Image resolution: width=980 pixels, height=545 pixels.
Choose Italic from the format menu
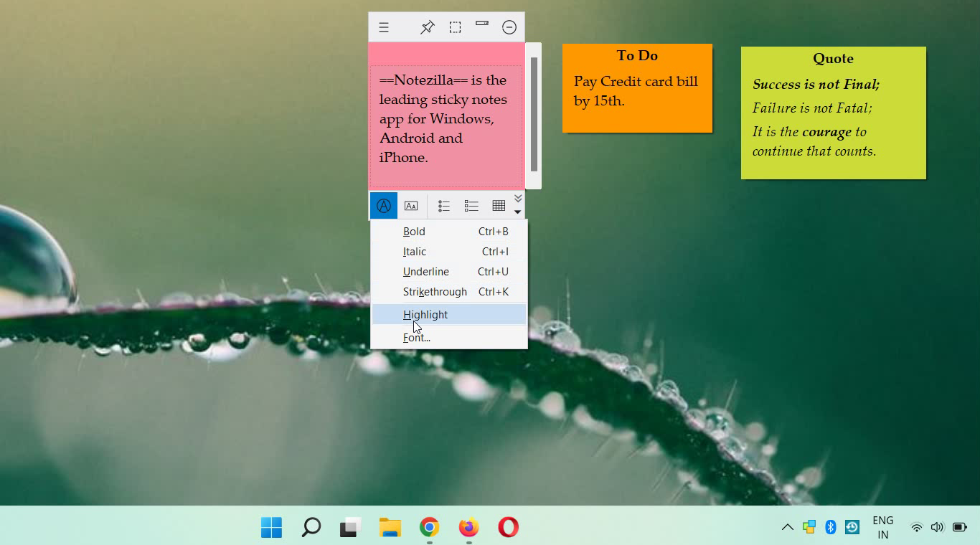[449, 252]
